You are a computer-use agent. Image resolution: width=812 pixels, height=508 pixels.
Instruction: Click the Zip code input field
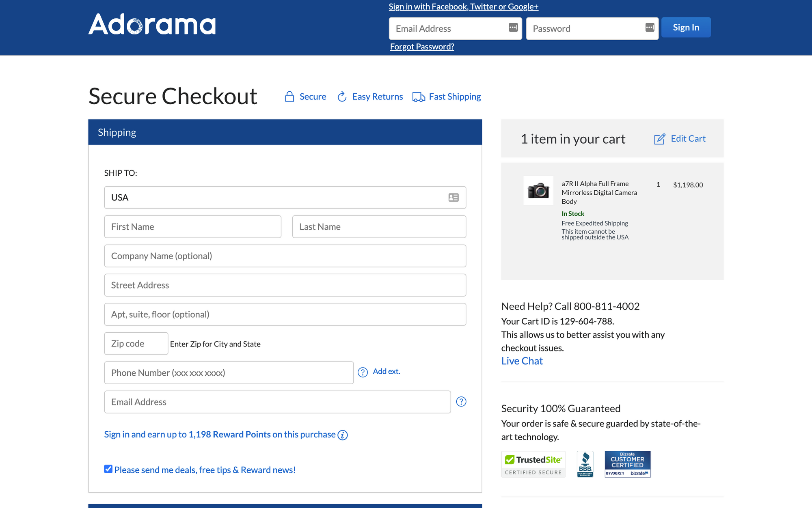136,344
